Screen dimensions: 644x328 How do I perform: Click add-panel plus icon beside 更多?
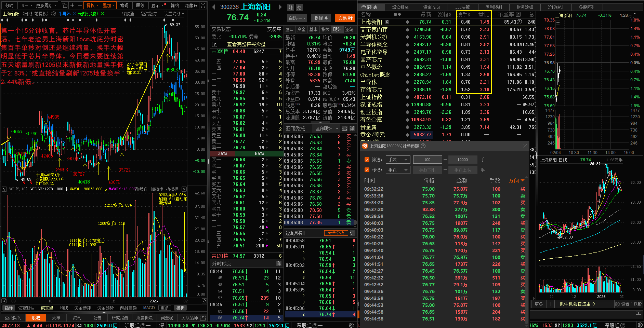click(x=551, y=304)
